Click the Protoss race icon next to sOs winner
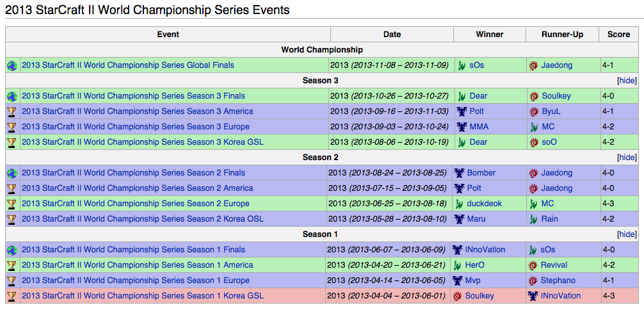This screenshot has width=644, height=310. pos(462,65)
